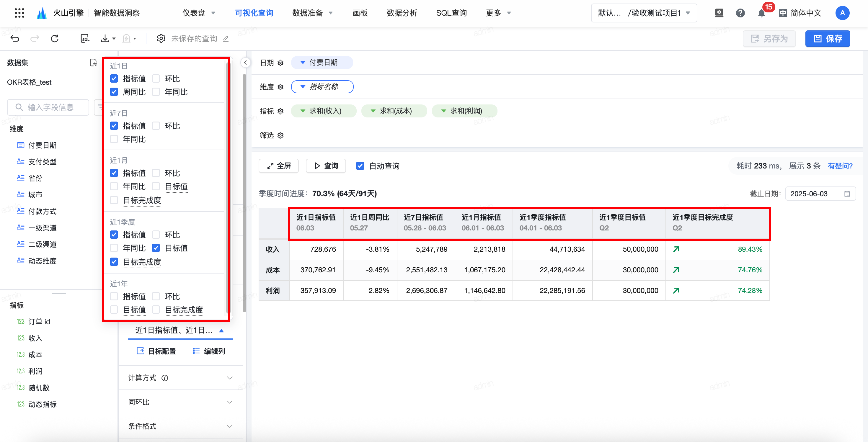Click the 保存 button
The image size is (868, 442).
pyautogui.click(x=828, y=39)
